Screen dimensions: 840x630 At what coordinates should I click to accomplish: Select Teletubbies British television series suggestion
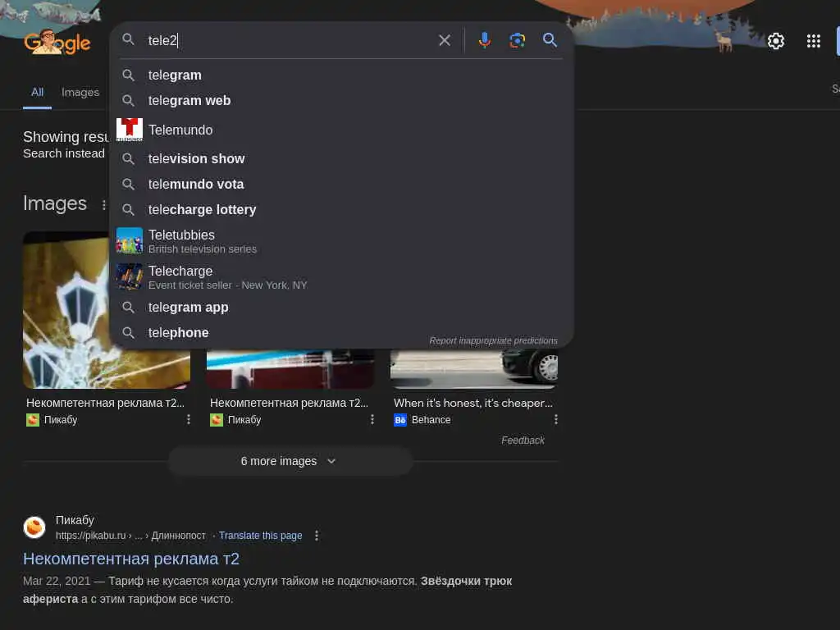tap(342, 241)
